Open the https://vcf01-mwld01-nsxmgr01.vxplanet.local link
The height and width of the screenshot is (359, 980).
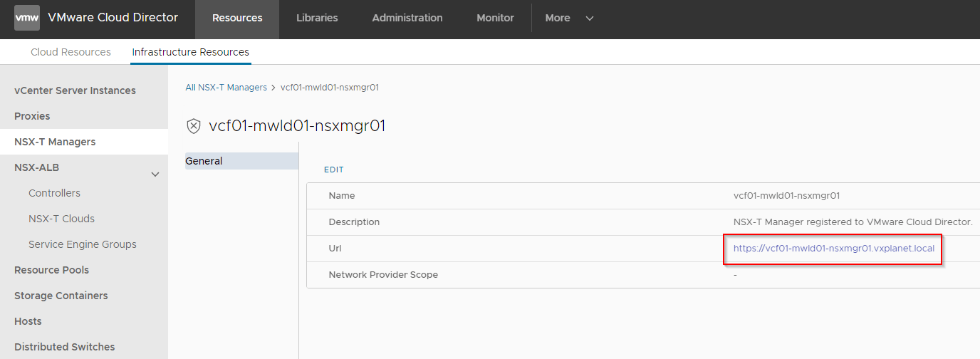(834, 249)
